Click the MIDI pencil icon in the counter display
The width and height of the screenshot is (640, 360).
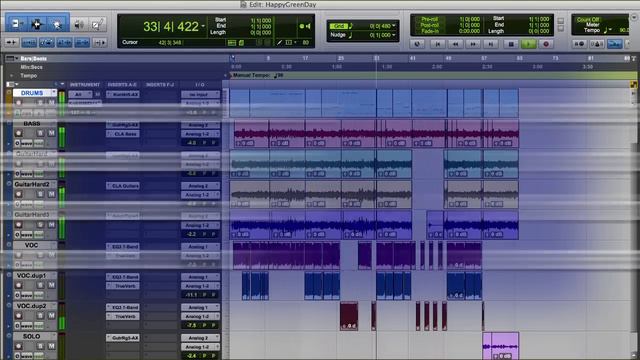280,42
